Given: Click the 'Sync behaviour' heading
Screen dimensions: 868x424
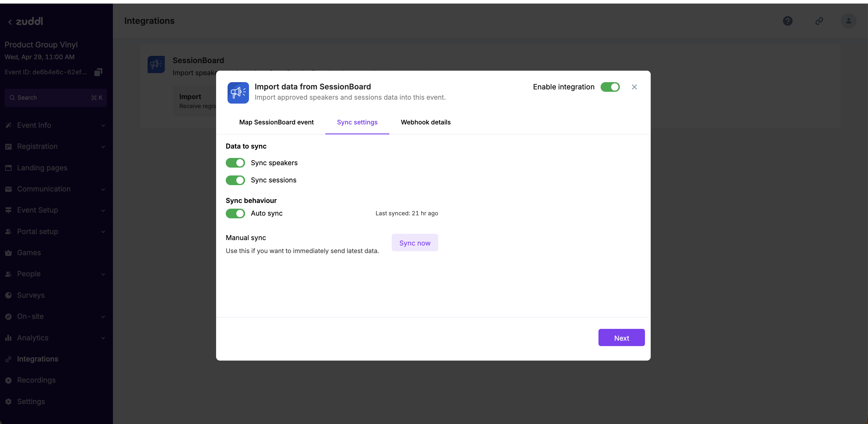Looking at the screenshot, I should pyautogui.click(x=251, y=201).
